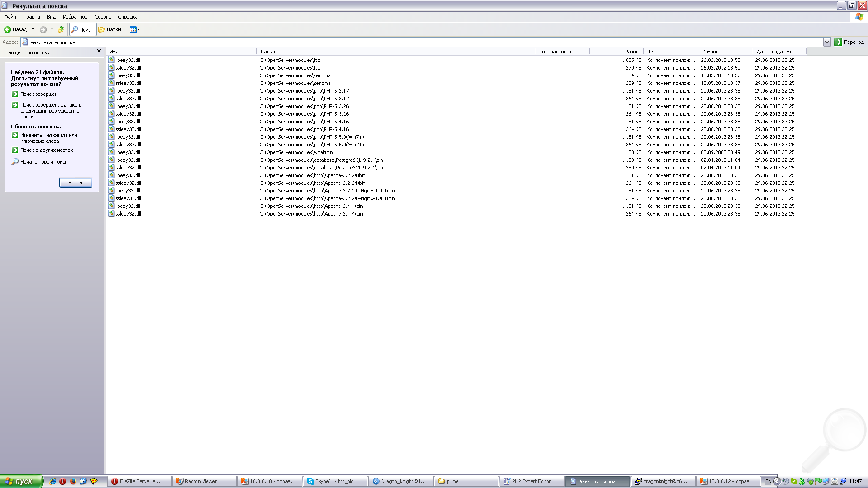Click 'Поиск в других местах' link
Viewport: 868px width, 488px height.
click(x=46, y=150)
